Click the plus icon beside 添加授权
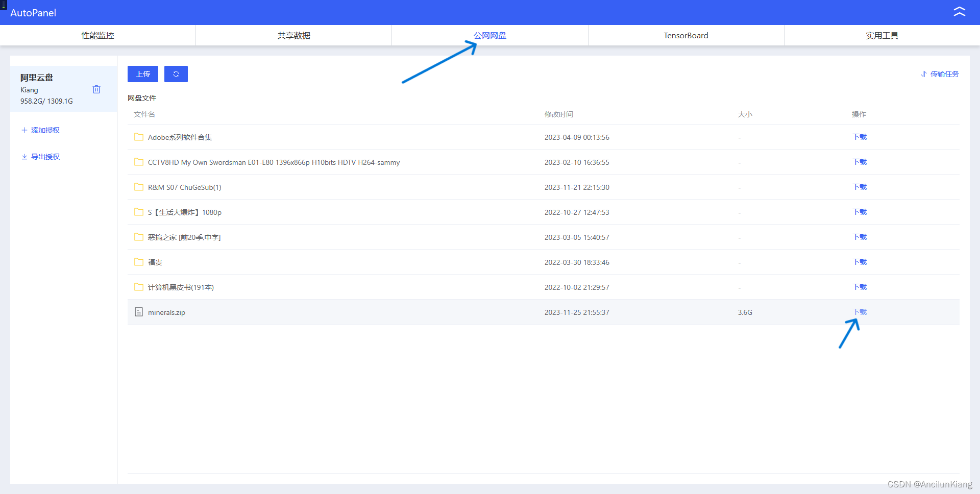Image resolution: width=980 pixels, height=494 pixels. click(x=24, y=130)
